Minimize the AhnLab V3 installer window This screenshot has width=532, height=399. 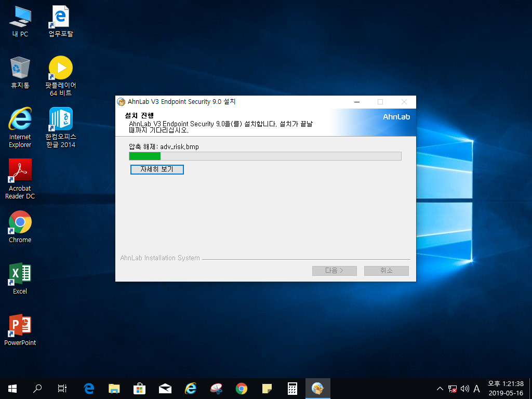coord(357,102)
